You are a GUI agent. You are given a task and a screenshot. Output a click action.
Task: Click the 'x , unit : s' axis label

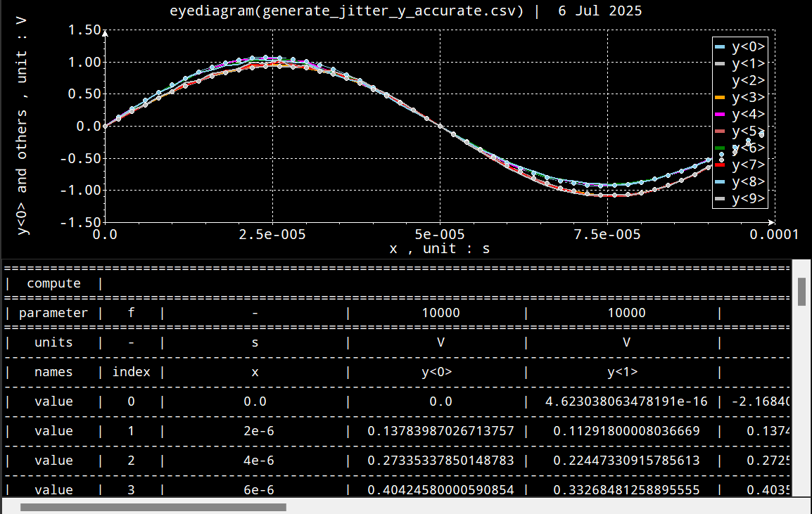click(x=439, y=248)
